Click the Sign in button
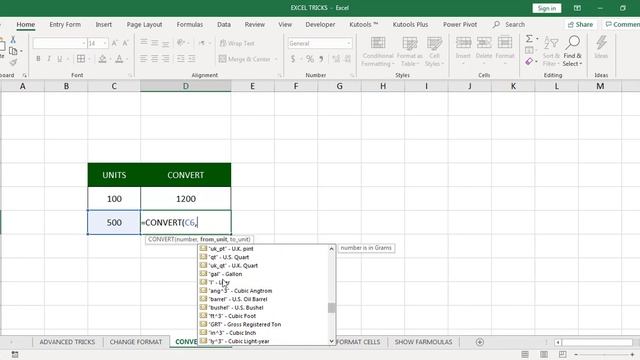 (547, 8)
